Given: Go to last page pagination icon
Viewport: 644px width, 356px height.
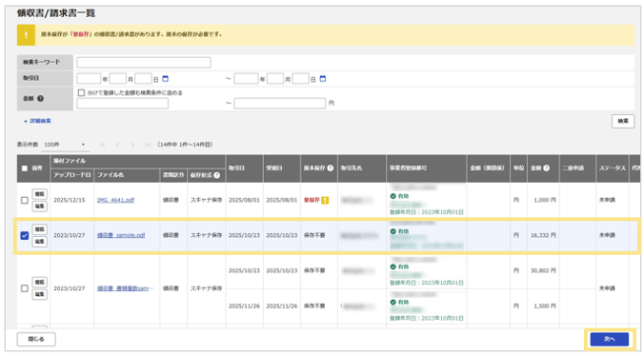Looking at the screenshot, I should 148,145.
